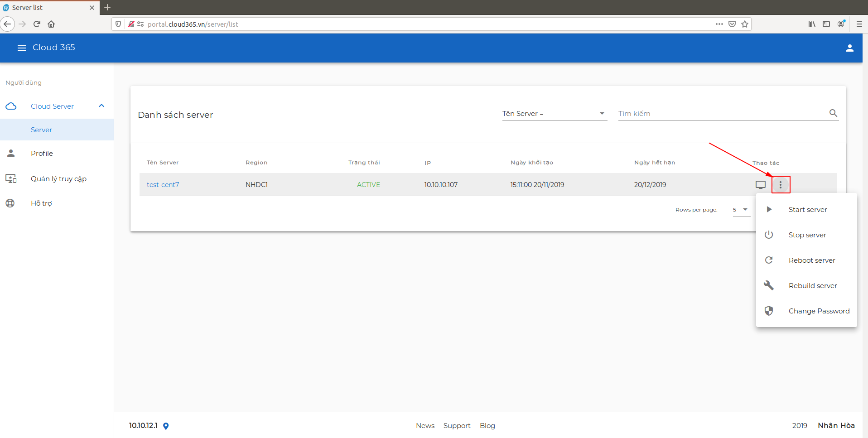Click the shield icon next to Change Password

click(769, 311)
